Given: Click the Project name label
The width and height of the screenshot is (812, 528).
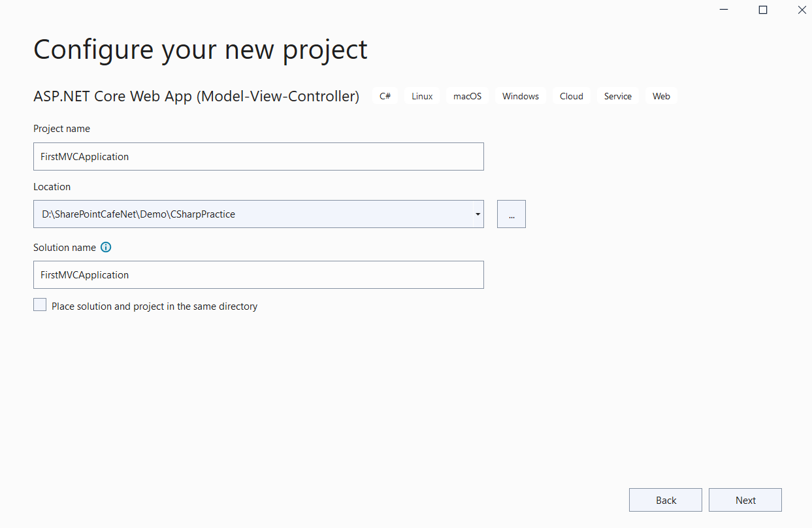Looking at the screenshot, I should pyautogui.click(x=62, y=129).
